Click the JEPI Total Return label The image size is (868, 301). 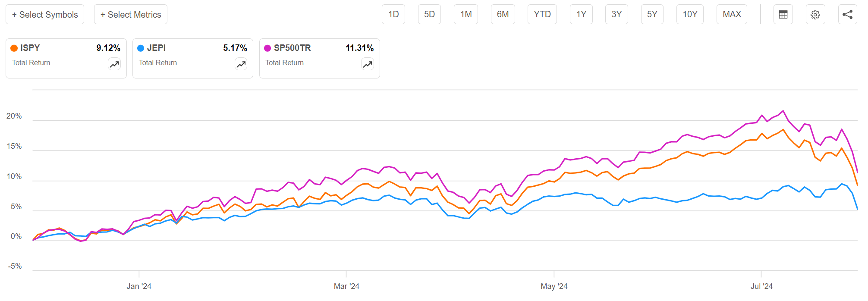158,63
